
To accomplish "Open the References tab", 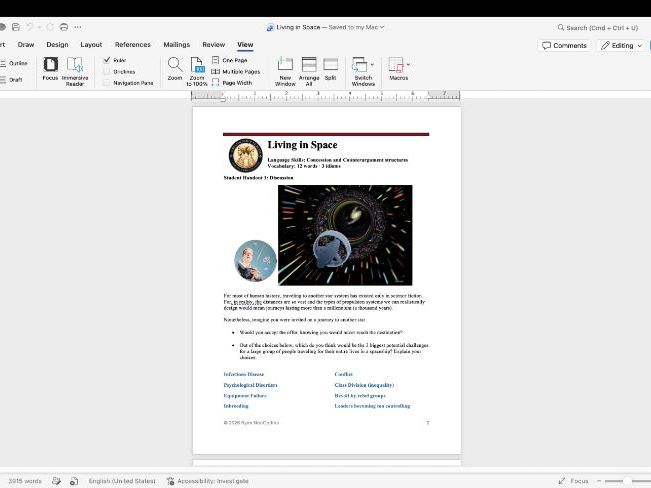I will pyautogui.click(x=132, y=44).
